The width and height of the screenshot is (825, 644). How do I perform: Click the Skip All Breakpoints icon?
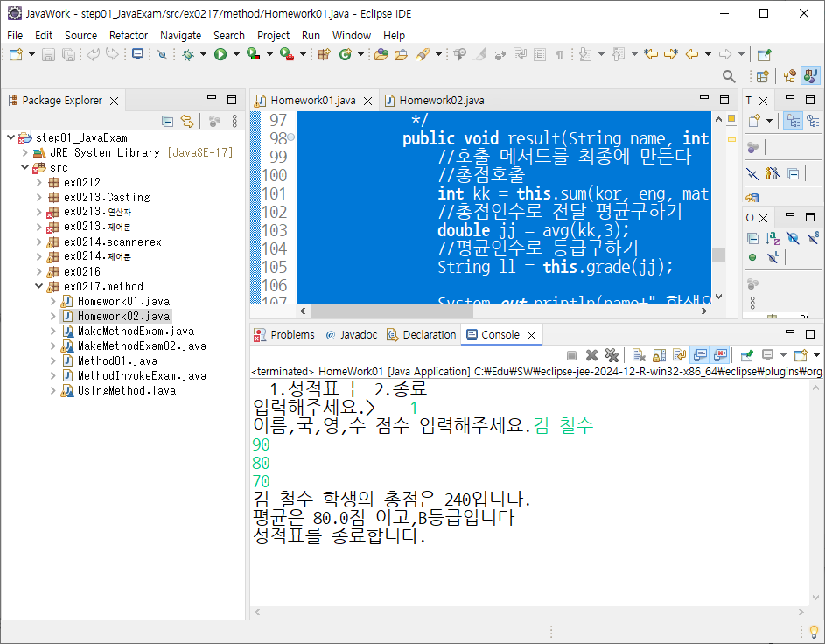click(x=163, y=54)
